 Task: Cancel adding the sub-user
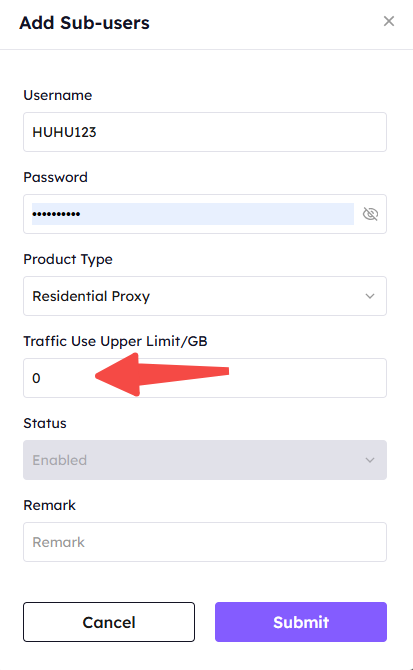click(x=109, y=622)
